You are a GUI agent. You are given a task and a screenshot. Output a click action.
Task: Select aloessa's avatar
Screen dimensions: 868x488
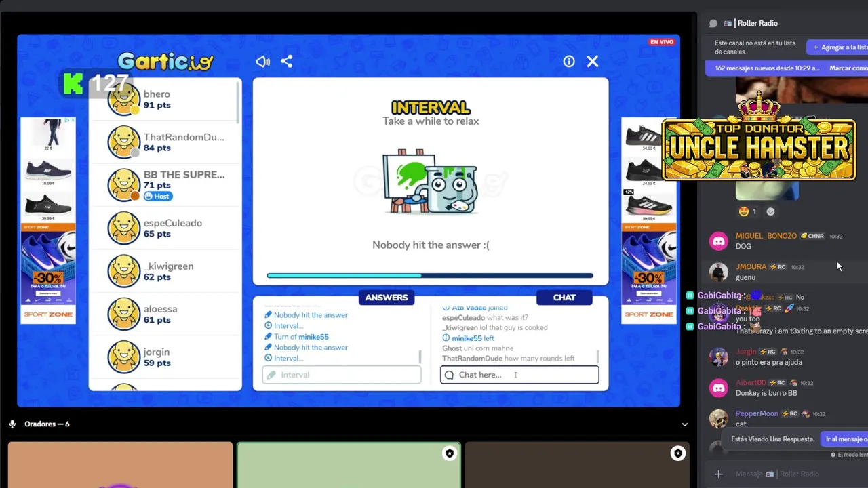(124, 314)
